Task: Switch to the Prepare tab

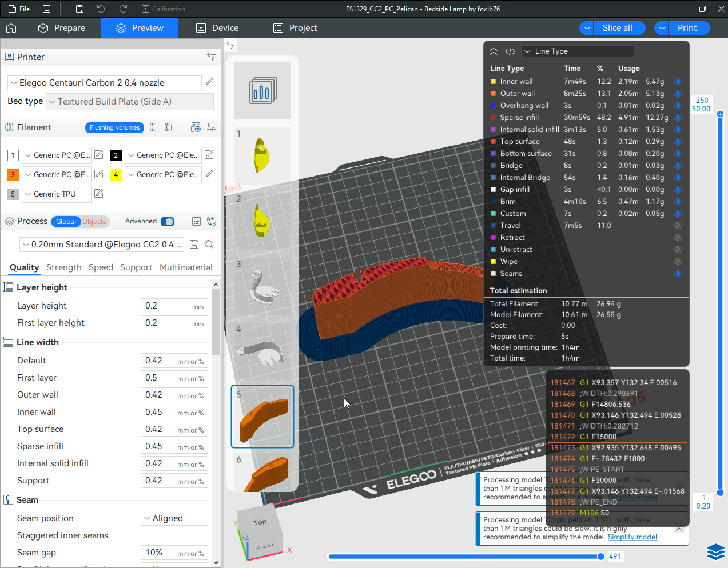Action: [x=62, y=28]
